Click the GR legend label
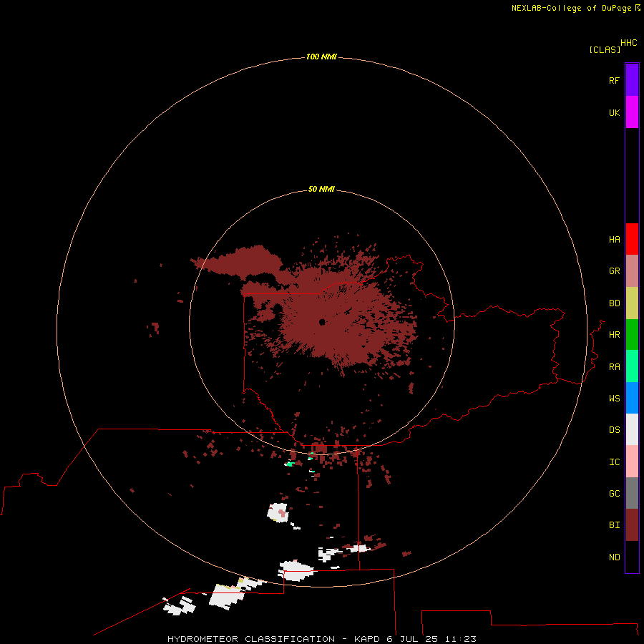 614,271
